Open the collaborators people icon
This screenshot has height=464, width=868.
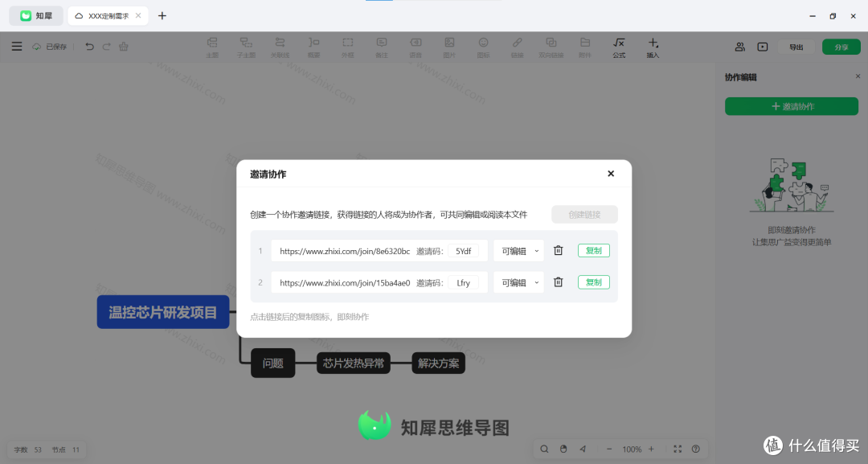[739, 47]
